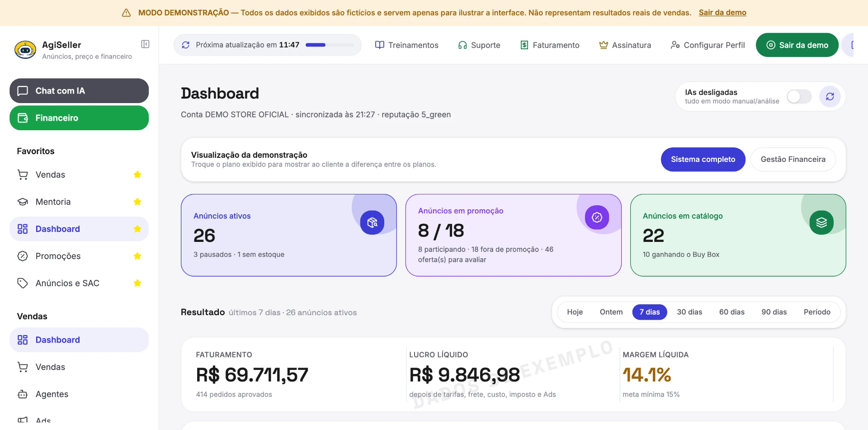Open the Financeiro section
Viewport: 868px width, 430px height.
[x=79, y=118]
